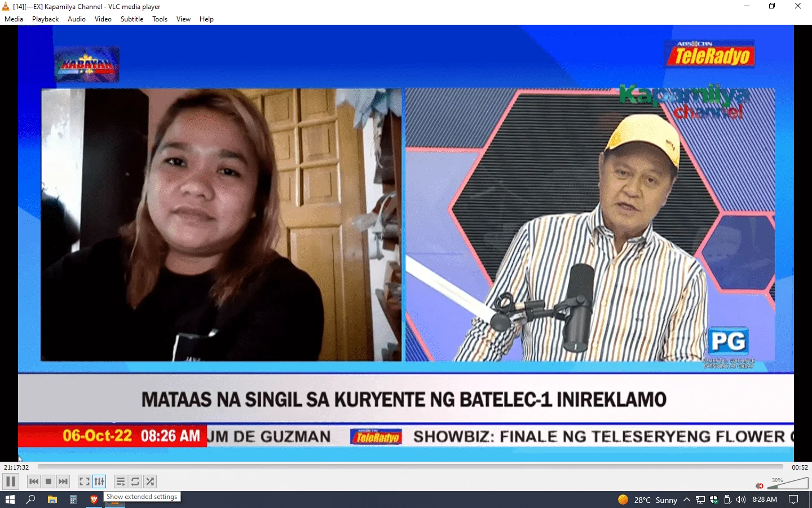Viewport: 812px width, 508px height.
Task: Toggle the elapsed time display 21:17:32
Action: [x=16, y=467]
